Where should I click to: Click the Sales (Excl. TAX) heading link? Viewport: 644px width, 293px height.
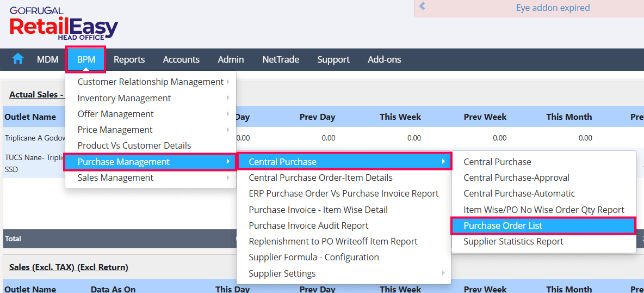[69, 267]
